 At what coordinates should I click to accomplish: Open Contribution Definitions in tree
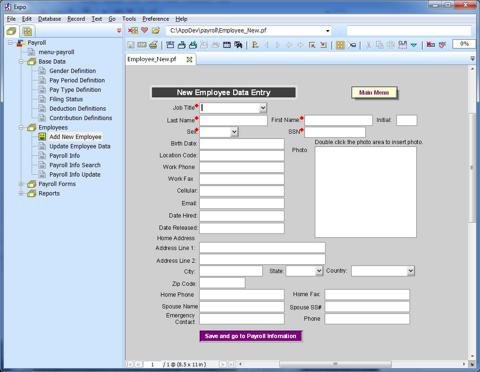click(81, 118)
